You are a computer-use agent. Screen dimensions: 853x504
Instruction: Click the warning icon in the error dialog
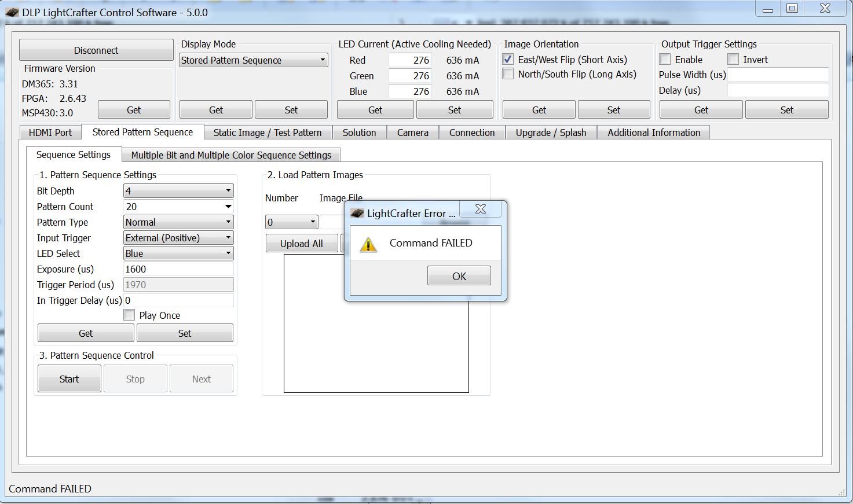pyautogui.click(x=368, y=244)
